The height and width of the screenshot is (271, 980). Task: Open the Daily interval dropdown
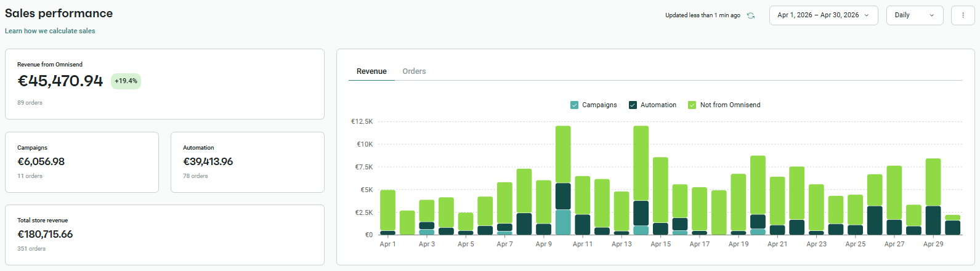[x=915, y=15]
